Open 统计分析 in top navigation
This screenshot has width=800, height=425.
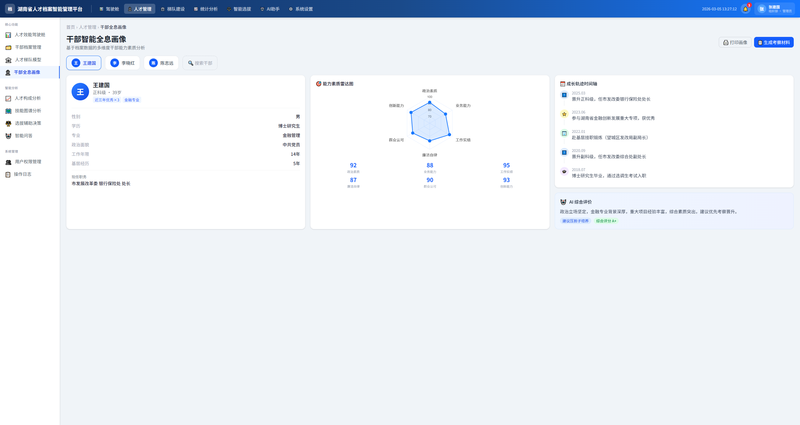(205, 9)
